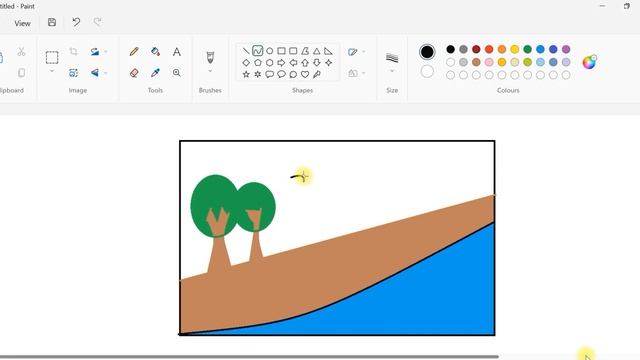
Task: Expand the Rotate dropdown arrow
Action: pyautogui.click(x=106, y=51)
